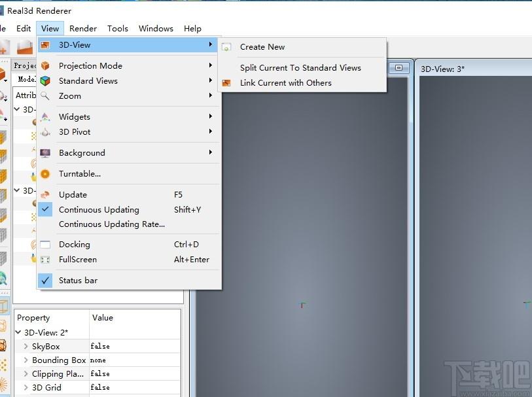
Task: Open Turntable via its orange disc icon
Action: click(45, 174)
